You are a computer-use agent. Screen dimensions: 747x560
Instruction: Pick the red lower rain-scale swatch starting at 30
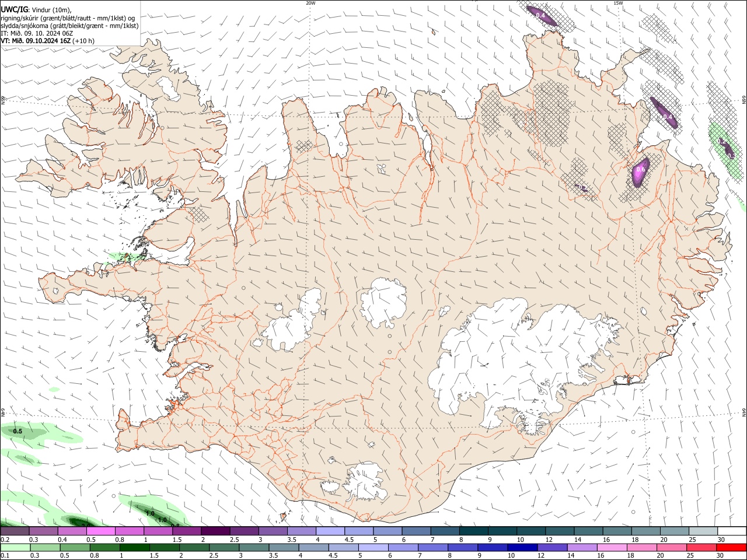click(732, 547)
